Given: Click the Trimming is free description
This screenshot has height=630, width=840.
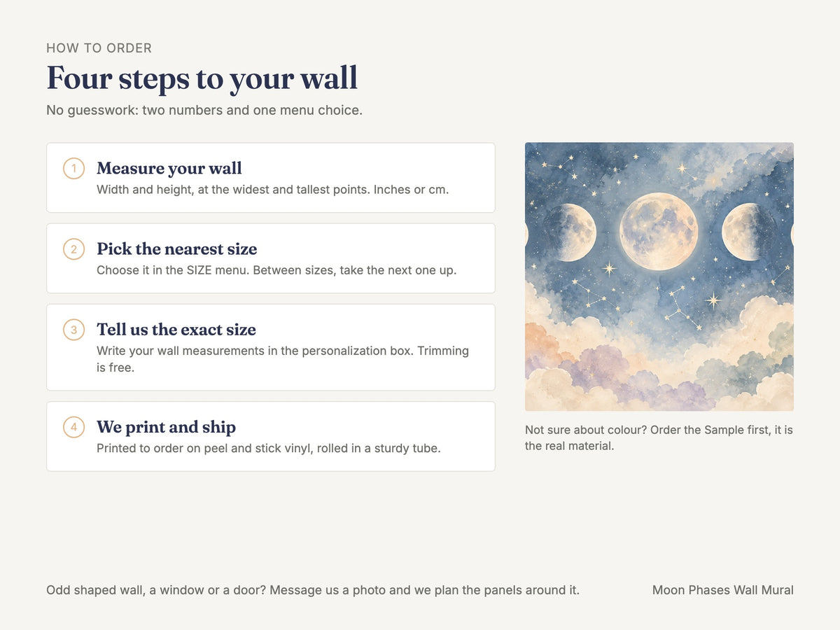Looking at the screenshot, I should click(283, 358).
